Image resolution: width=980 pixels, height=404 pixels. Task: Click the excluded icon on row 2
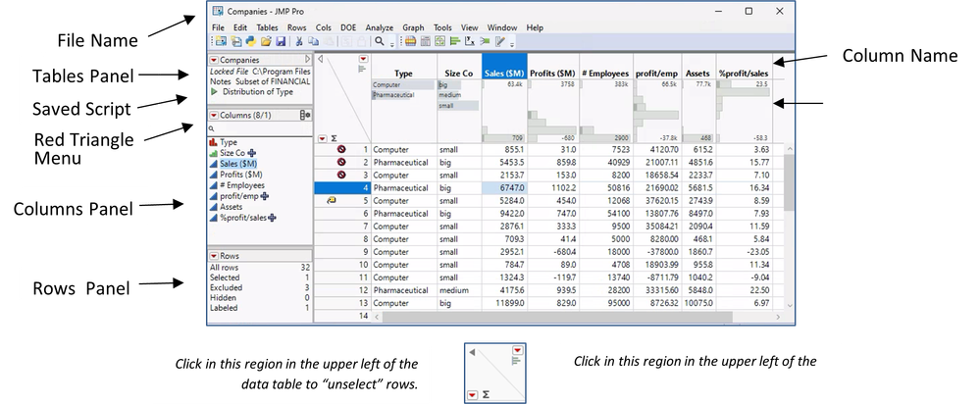coord(342,163)
